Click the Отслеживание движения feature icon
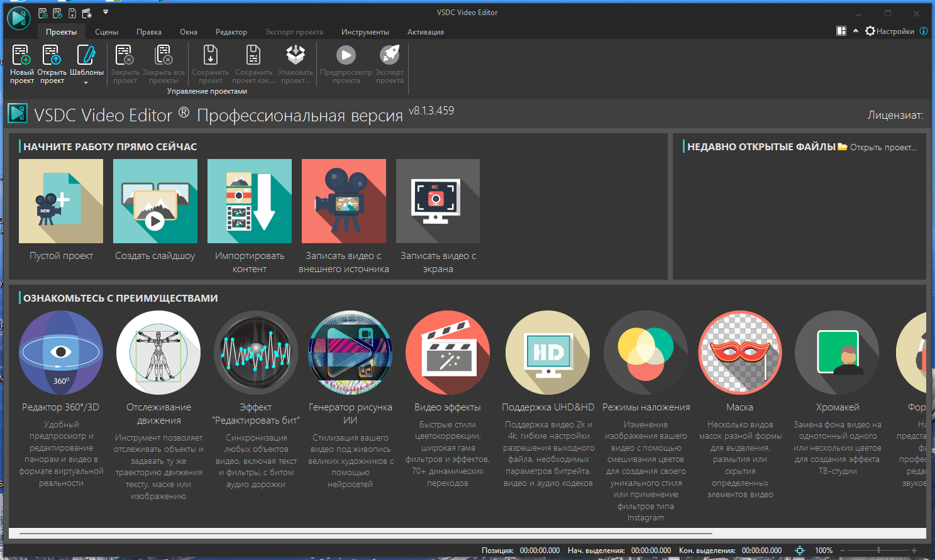 [x=158, y=353]
